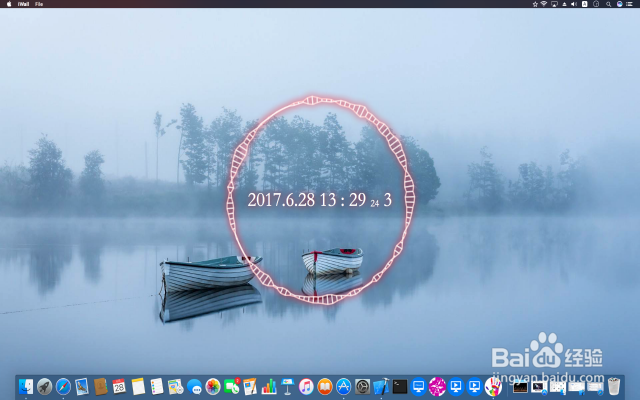640x400 pixels.
Task: Click the eject icon in menu bar
Action: [564, 4]
